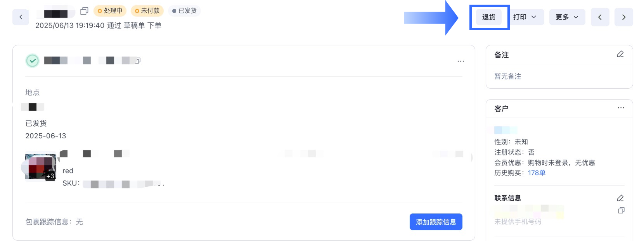The width and height of the screenshot is (644, 241).
Task: Open the 客户 panel three-dot menu
Action: click(x=621, y=108)
